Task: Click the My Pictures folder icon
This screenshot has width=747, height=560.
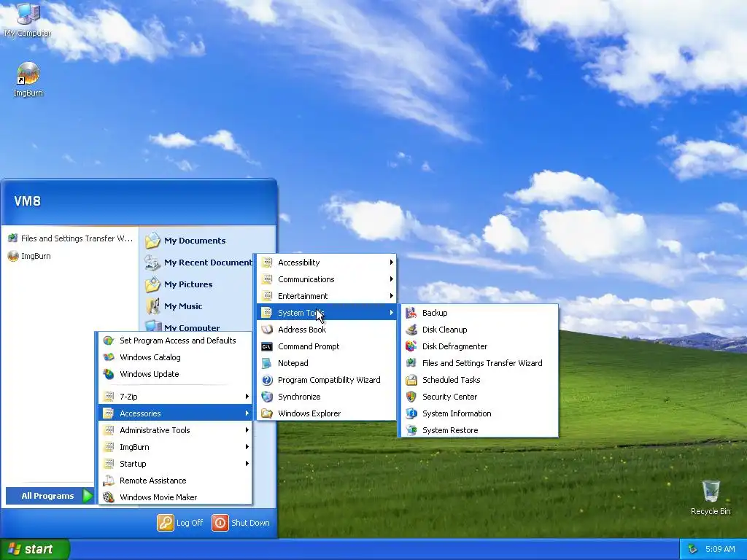Action: pos(153,284)
